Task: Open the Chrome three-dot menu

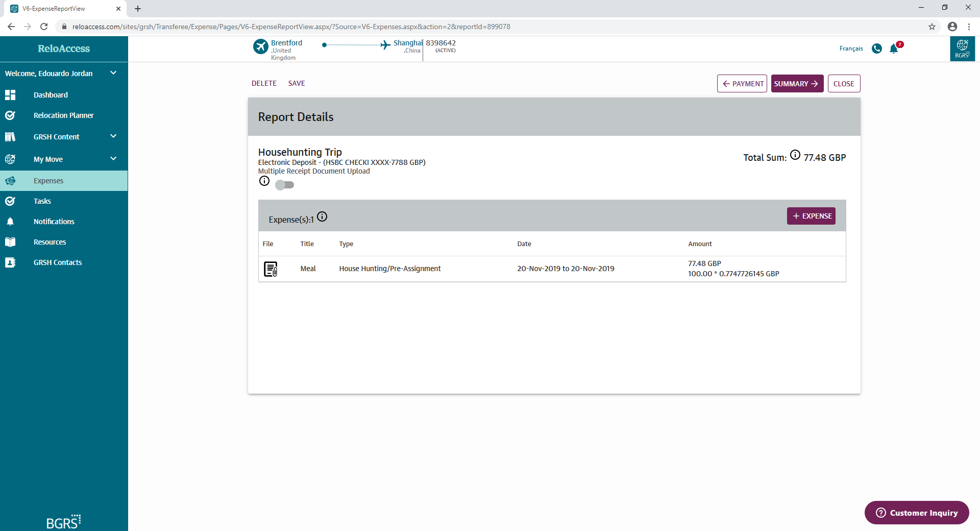Action: pos(969,27)
